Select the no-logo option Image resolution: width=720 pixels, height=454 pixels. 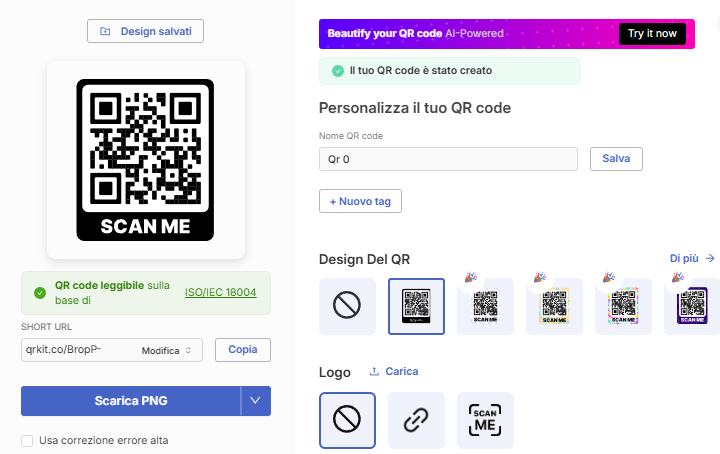(x=347, y=420)
